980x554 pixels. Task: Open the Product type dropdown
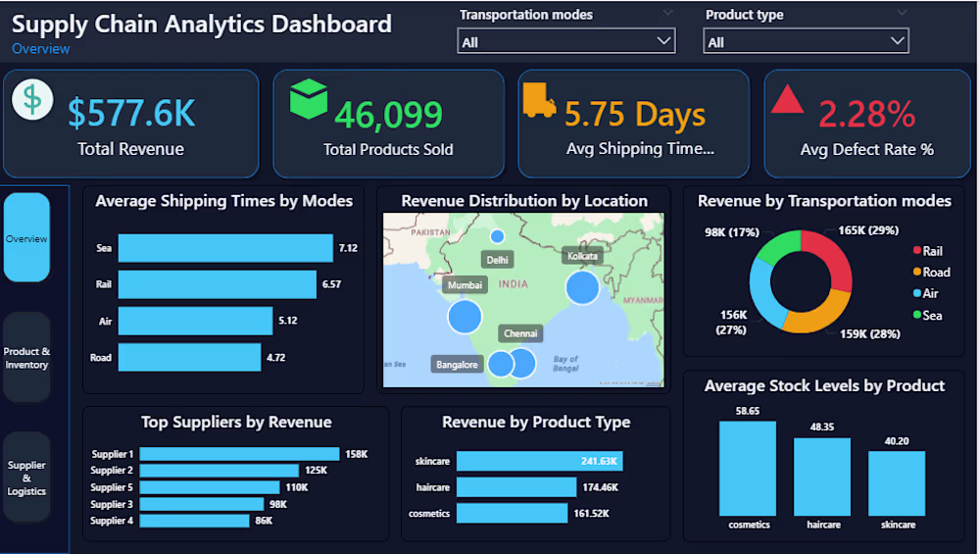click(806, 42)
